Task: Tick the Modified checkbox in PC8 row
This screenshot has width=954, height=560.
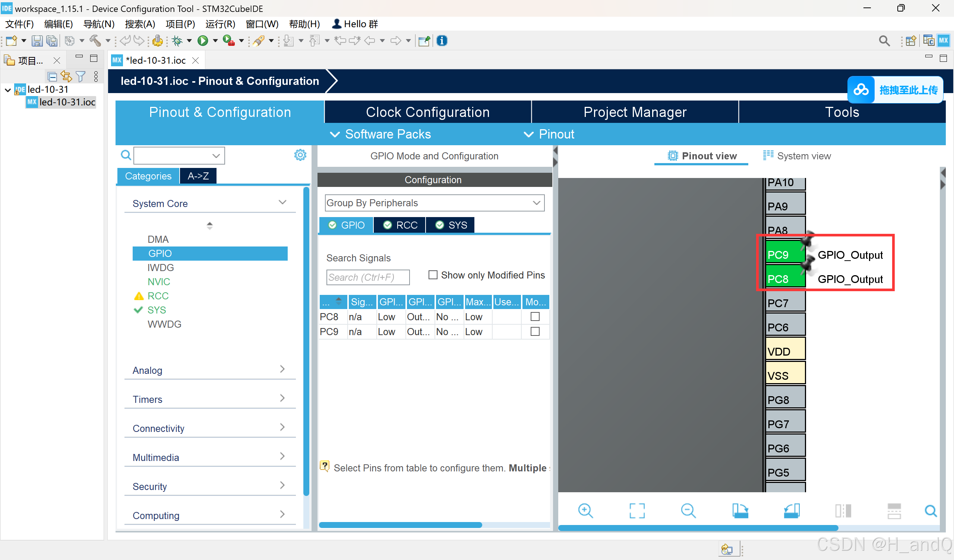Action: tap(534, 316)
